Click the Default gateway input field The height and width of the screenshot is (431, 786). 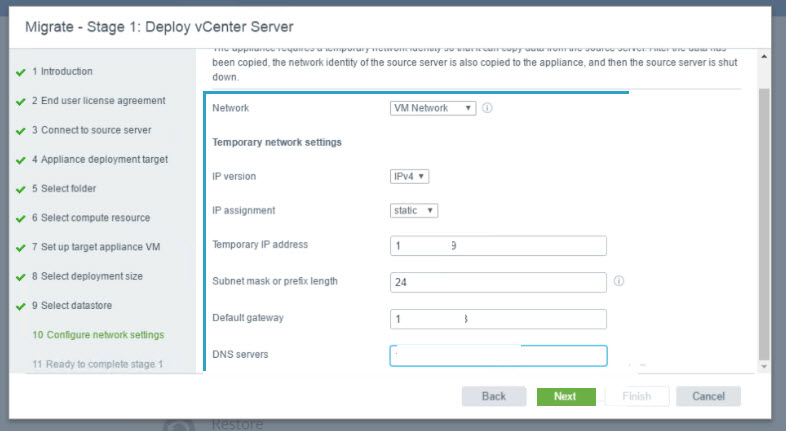[x=498, y=319]
